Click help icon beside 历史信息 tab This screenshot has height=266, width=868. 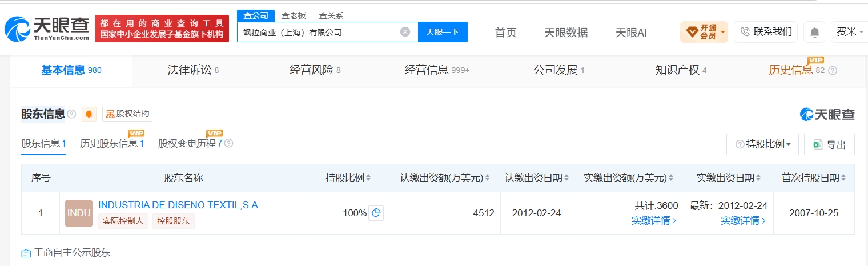[x=833, y=71]
